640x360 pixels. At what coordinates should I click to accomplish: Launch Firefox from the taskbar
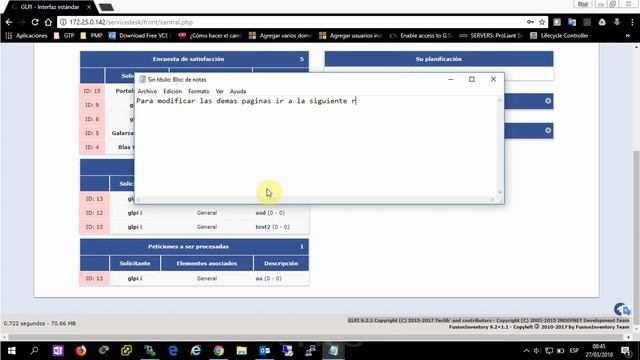(x=81, y=351)
